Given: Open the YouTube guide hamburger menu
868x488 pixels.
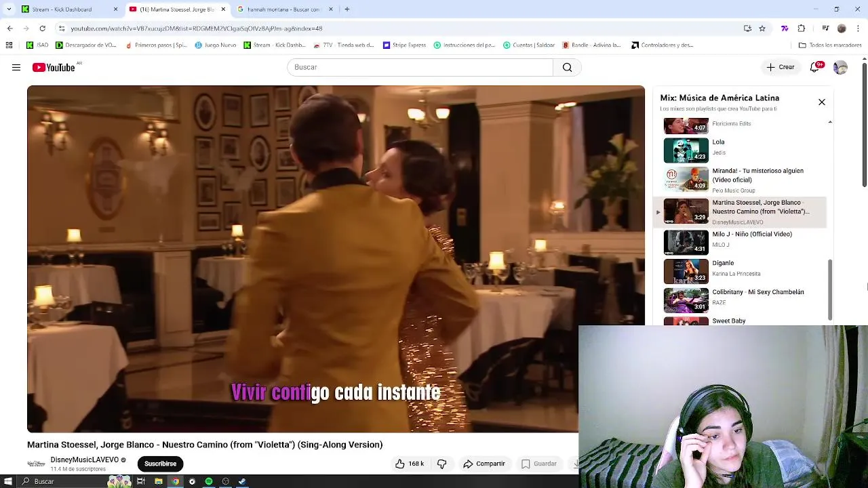Looking at the screenshot, I should point(16,67).
